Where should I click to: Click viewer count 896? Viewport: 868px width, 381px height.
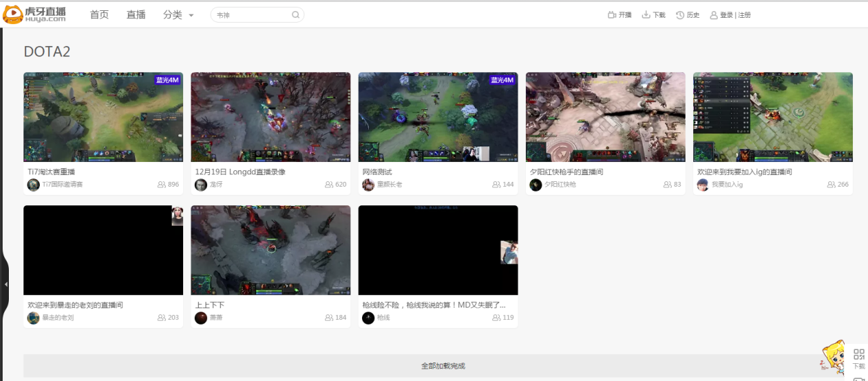(x=168, y=185)
